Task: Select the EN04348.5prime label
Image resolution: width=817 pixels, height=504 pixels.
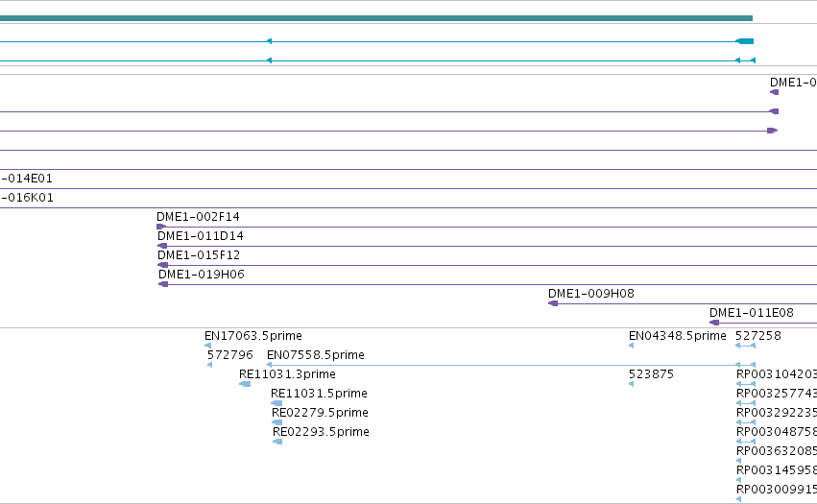Action: (x=678, y=336)
